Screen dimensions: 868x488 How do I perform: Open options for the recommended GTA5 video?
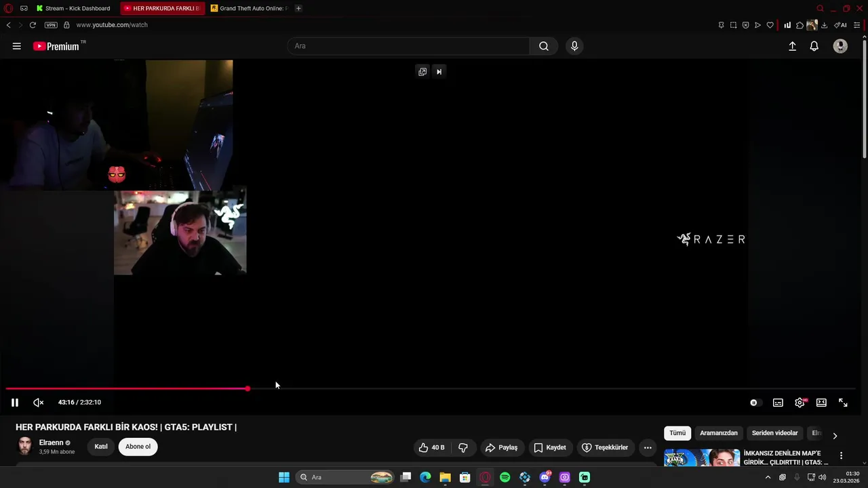pyautogui.click(x=841, y=456)
